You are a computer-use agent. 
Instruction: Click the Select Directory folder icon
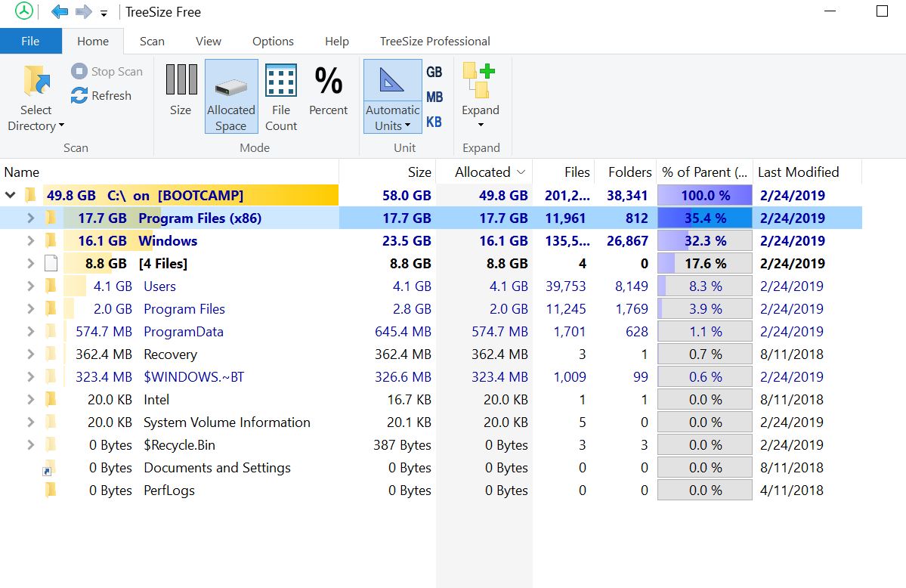tap(37, 80)
